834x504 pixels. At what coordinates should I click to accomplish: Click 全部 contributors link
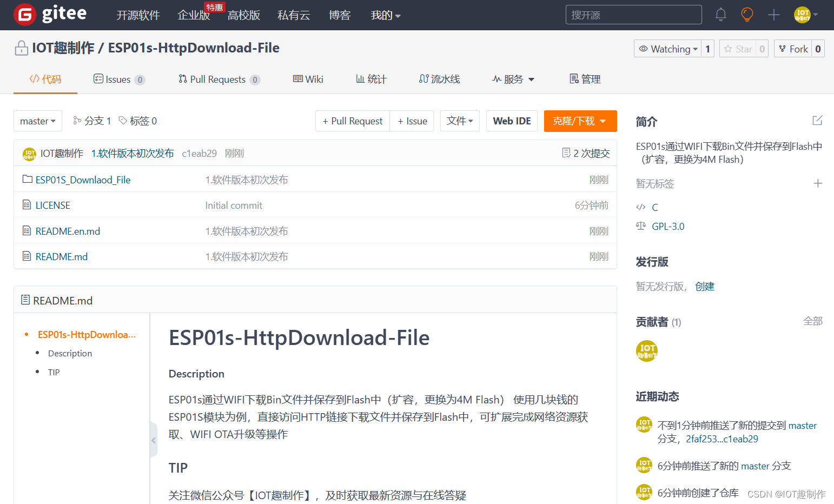(813, 321)
